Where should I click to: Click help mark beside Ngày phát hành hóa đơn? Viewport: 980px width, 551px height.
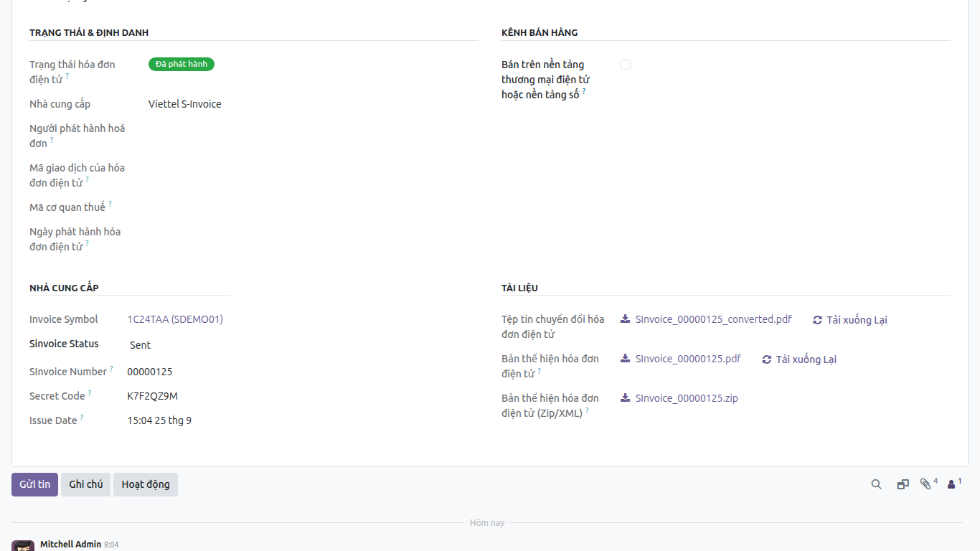88,243
